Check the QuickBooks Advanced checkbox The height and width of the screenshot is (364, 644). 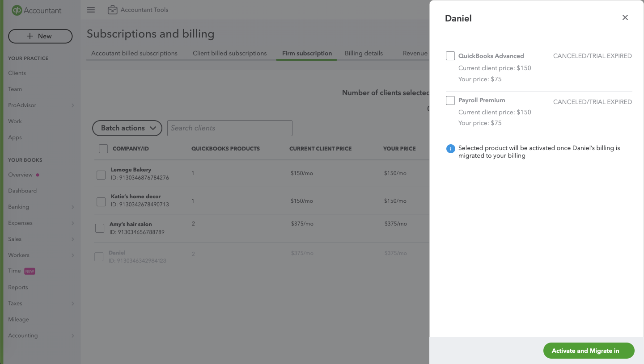450,56
